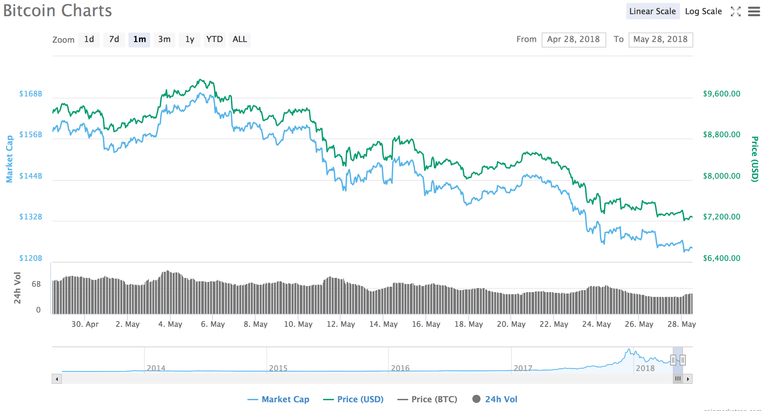Click the $6,400.00 price axis label
The height and width of the screenshot is (411, 768).
[x=721, y=258]
